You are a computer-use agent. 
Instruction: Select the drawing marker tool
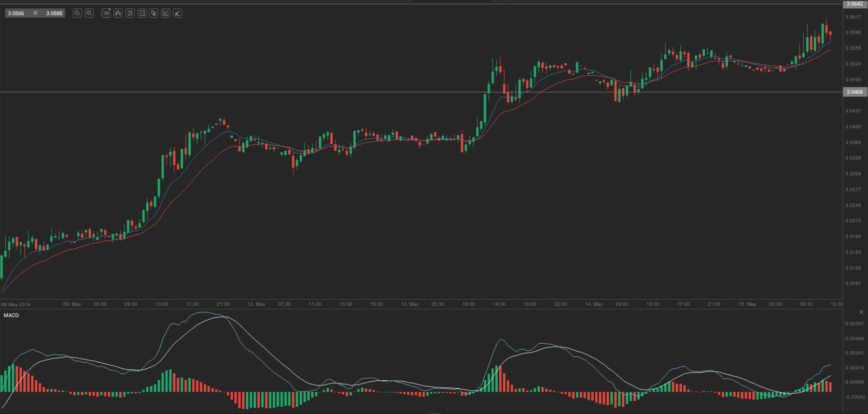[177, 13]
